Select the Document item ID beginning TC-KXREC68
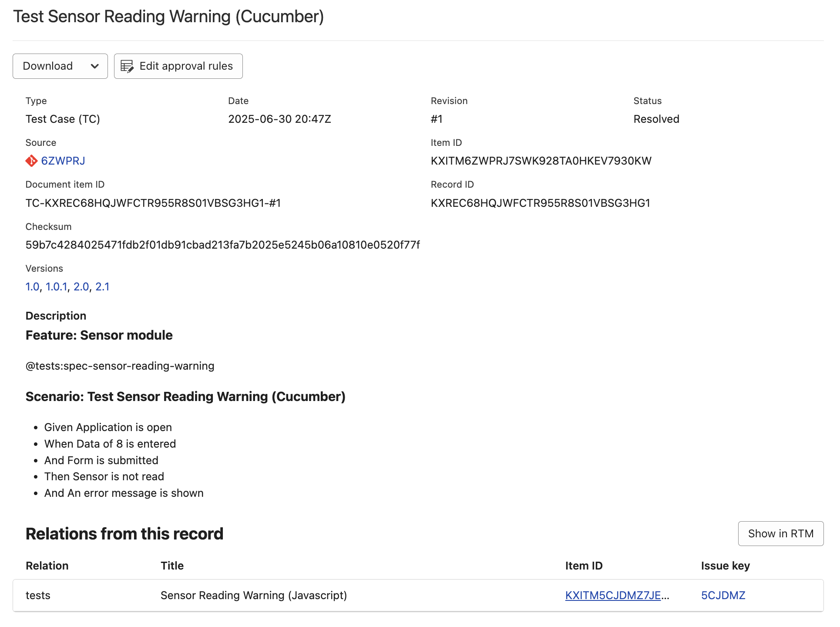This screenshot has width=840, height=627. (153, 203)
